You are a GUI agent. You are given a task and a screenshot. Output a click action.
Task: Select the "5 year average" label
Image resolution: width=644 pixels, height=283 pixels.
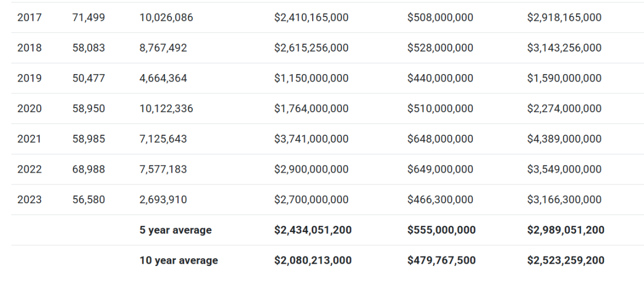(x=175, y=230)
